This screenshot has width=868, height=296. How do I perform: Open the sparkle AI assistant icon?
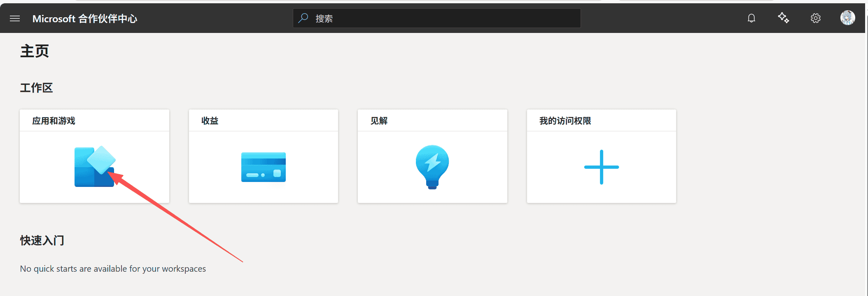click(x=783, y=18)
